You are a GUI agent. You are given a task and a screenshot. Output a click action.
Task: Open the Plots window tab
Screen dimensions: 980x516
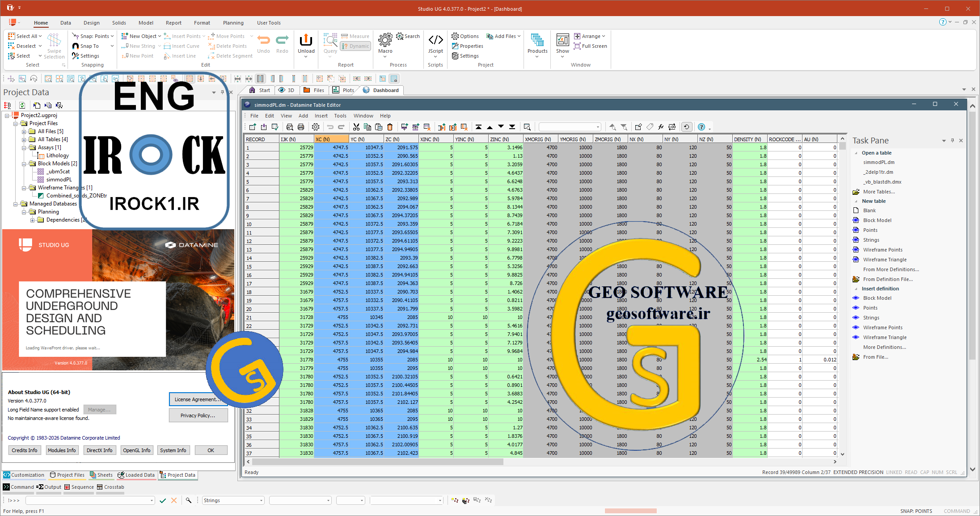coord(343,90)
